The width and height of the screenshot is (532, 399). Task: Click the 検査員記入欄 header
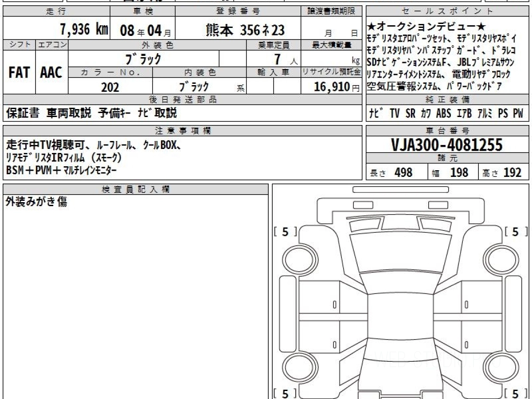coord(136,189)
